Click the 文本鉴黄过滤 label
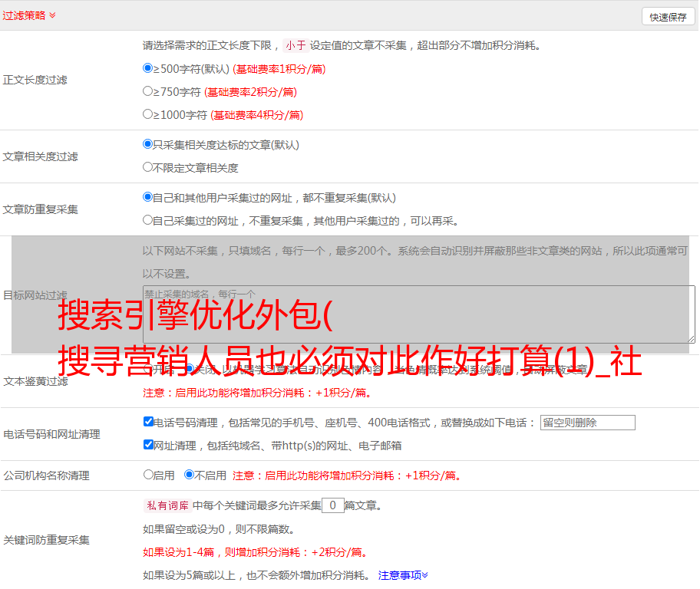The width and height of the screenshot is (700, 589). [x=36, y=381]
